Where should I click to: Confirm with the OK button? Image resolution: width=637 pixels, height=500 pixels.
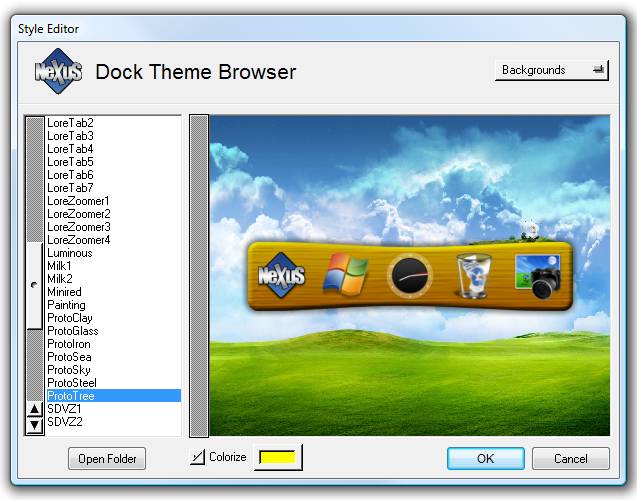click(x=485, y=459)
